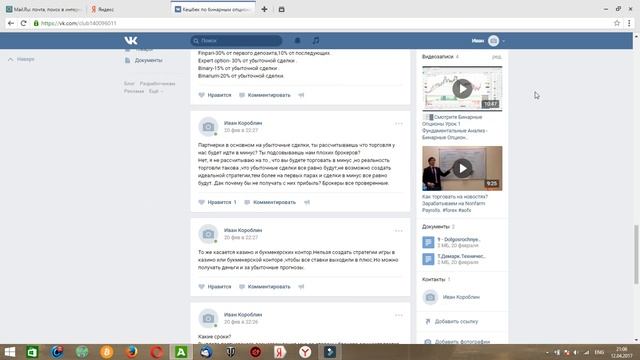Click the VK logo in header
This screenshot has width=640, height=360.
(x=131, y=40)
